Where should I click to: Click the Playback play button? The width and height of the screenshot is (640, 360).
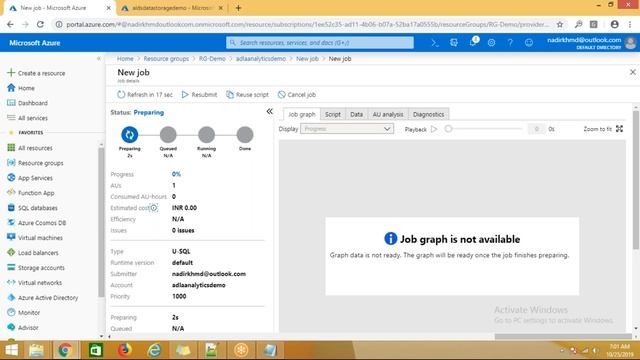click(434, 129)
